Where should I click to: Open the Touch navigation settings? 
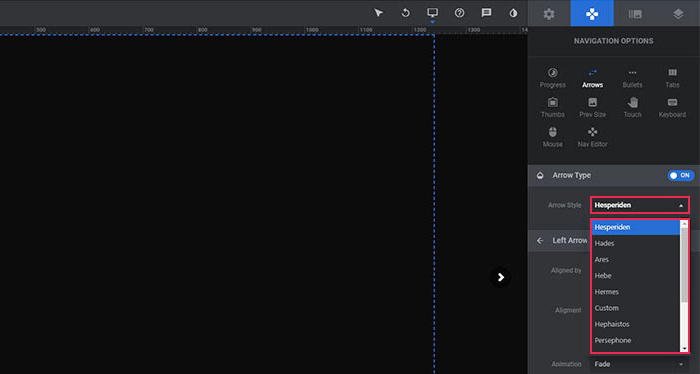coord(632,108)
